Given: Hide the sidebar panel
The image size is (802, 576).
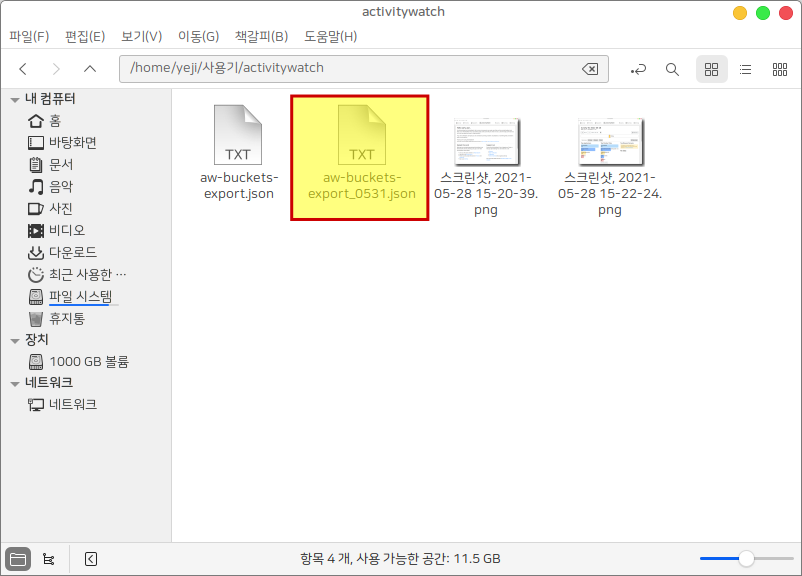Looking at the screenshot, I should point(90,558).
